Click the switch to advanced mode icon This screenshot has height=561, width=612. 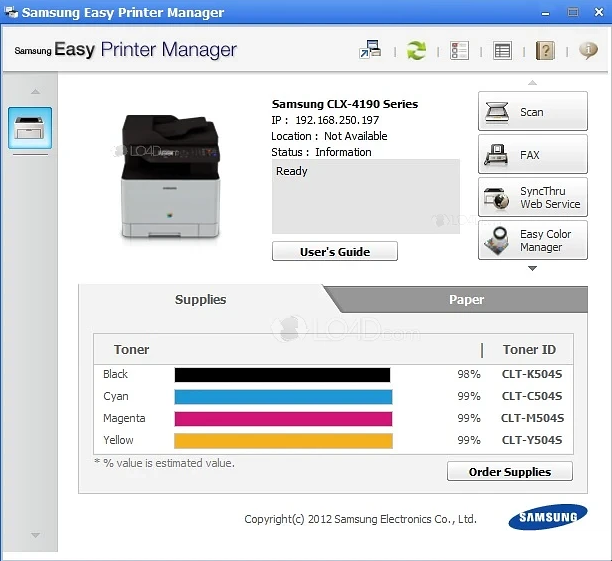(371, 50)
